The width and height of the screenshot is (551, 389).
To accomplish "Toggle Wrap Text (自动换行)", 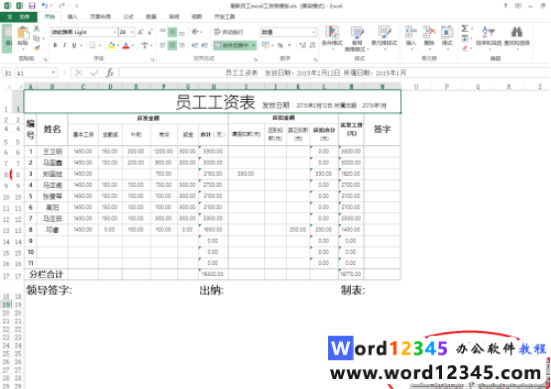I will [x=229, y=32].
